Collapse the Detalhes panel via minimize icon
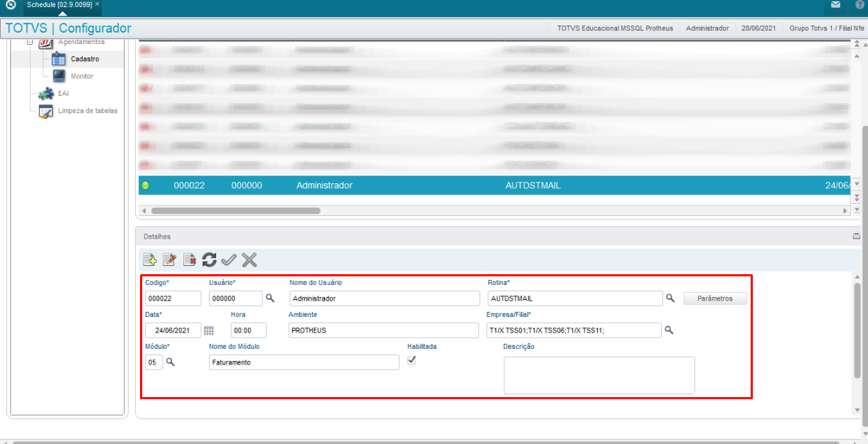The image size is (868, 444). [856, 236]
